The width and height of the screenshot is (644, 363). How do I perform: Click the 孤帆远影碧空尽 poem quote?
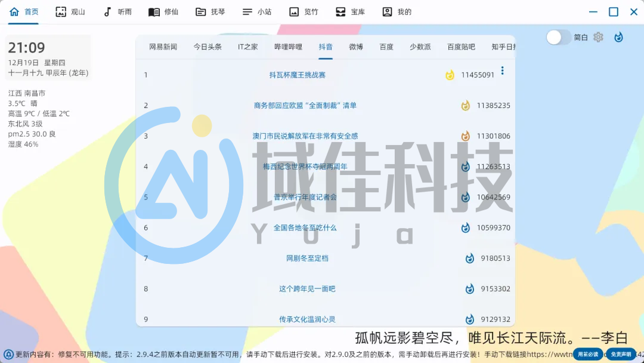pyautogui.click(x=491, y=338)
